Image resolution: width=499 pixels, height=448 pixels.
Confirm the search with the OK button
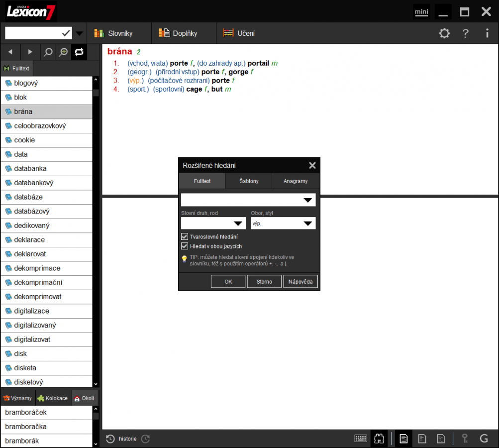(227, 281)
